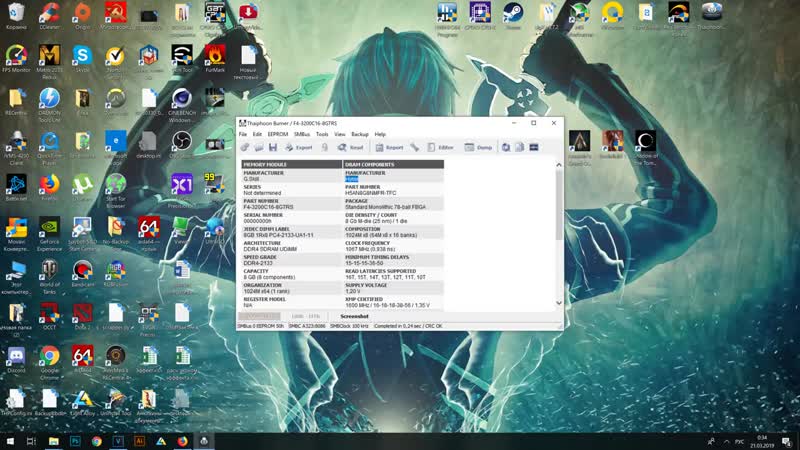Open the DAEMON Tools Lite desktop icon

(x=49, y=105)
